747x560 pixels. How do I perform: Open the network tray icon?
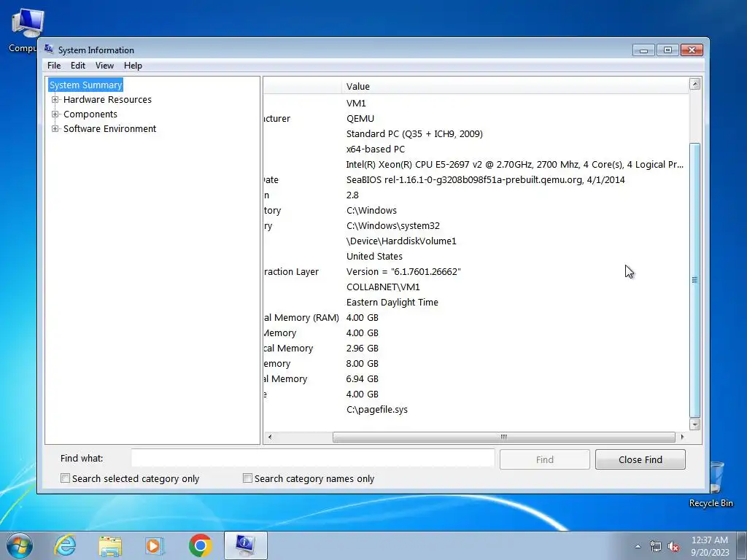click(656, 547)
